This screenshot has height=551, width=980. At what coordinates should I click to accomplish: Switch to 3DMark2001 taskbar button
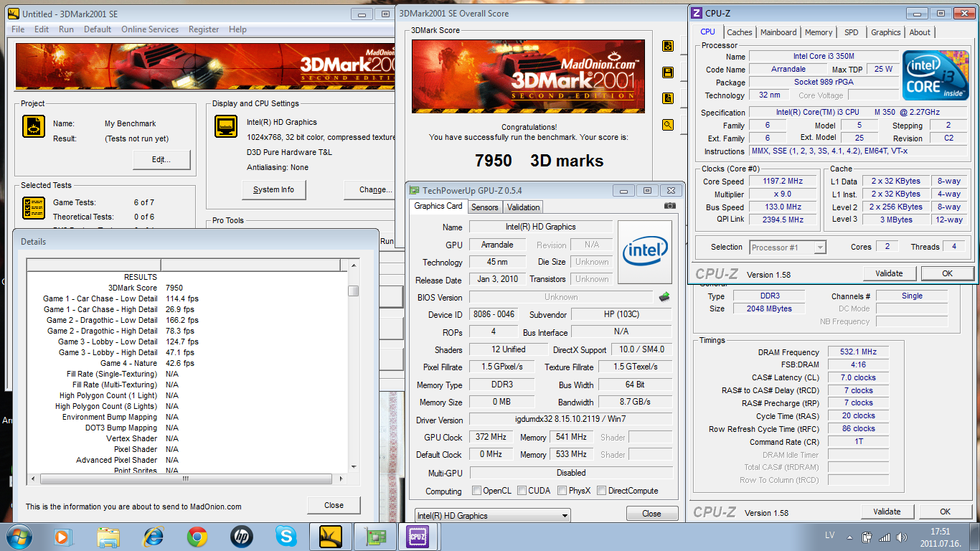click(330, 536)
